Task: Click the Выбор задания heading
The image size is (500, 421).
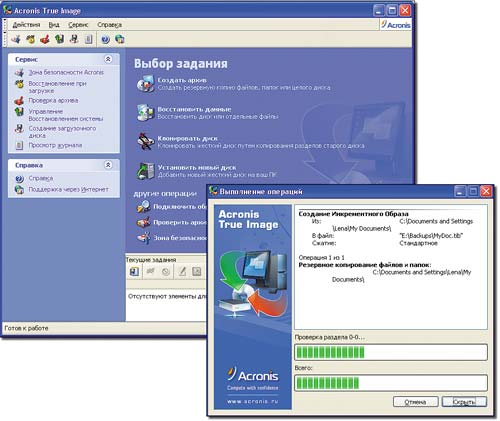Action: pyautogui.click(x=181, y=63)
